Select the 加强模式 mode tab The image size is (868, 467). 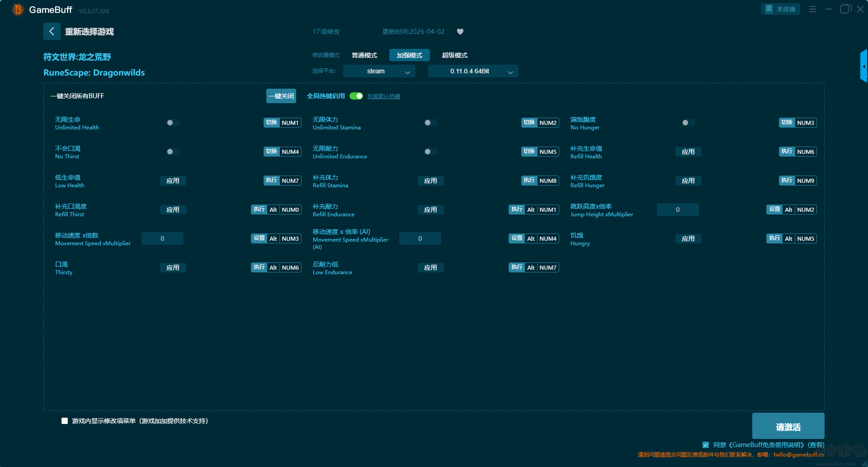point(410,55)
